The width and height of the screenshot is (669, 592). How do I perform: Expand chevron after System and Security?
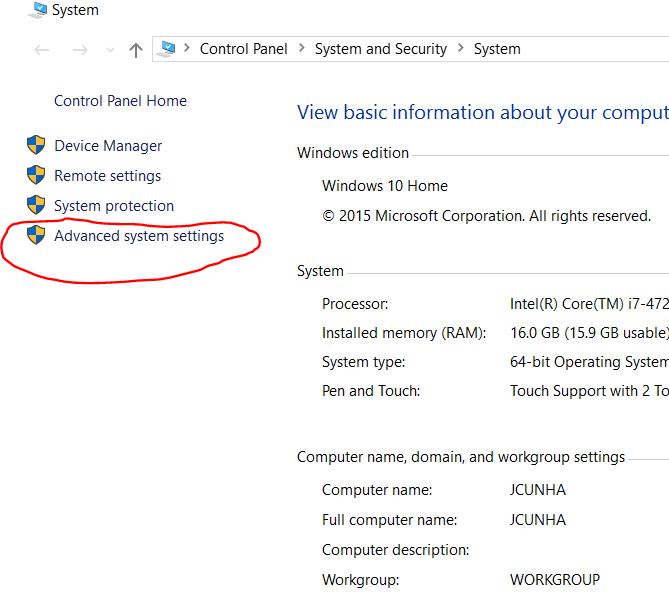460,48
